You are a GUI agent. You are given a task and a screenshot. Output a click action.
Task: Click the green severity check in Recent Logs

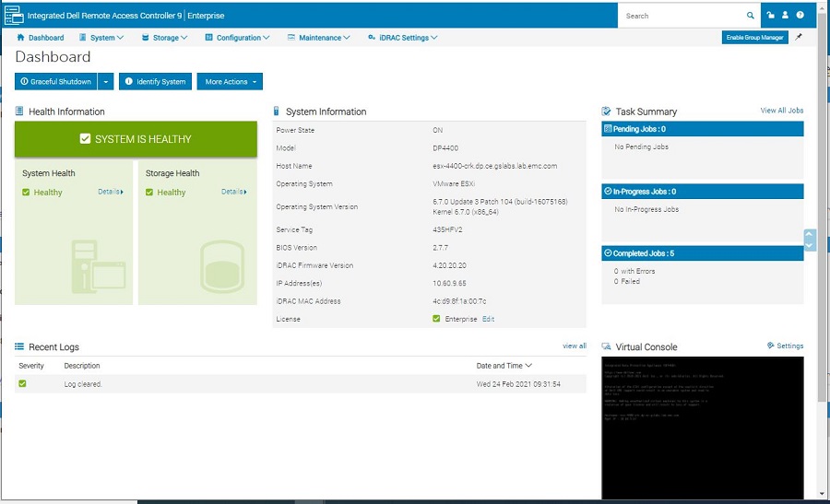[23, 384]
